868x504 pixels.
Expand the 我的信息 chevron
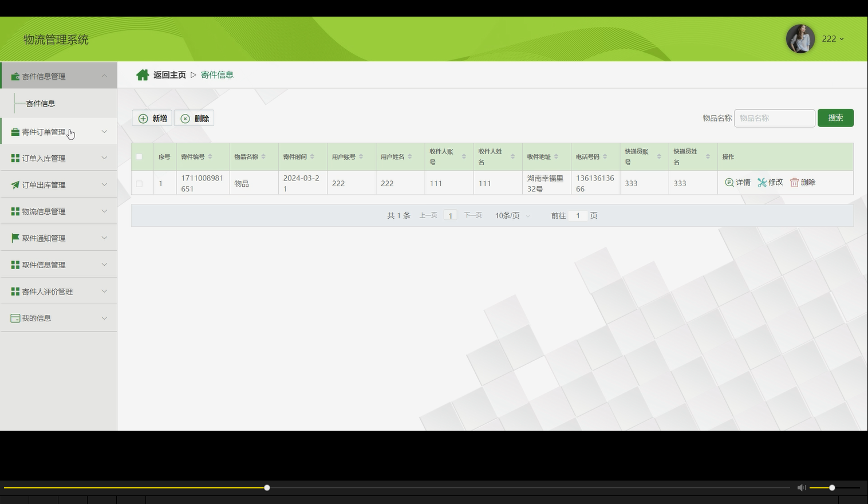point(104,318)
